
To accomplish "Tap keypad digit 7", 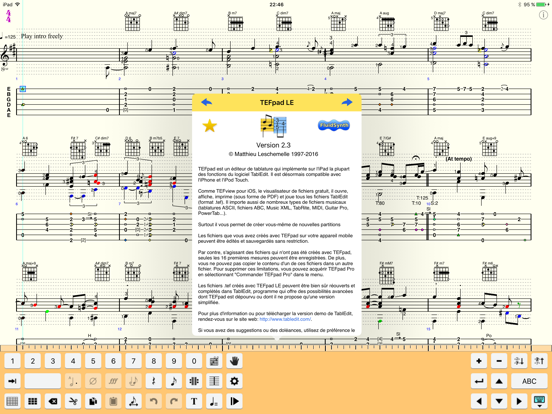I will click(133, 361).
